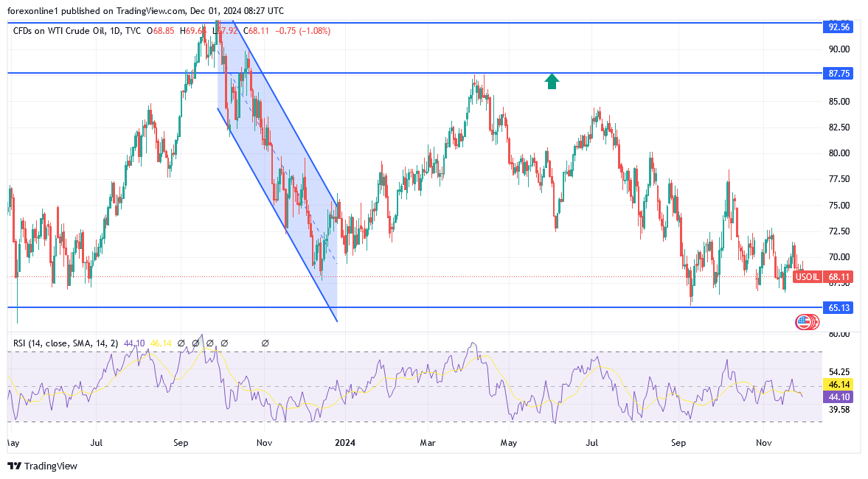The height and width of the screenshot is (479, 868).
Task: Select the 87.75 resistance price label
Action: click(839, 74)
